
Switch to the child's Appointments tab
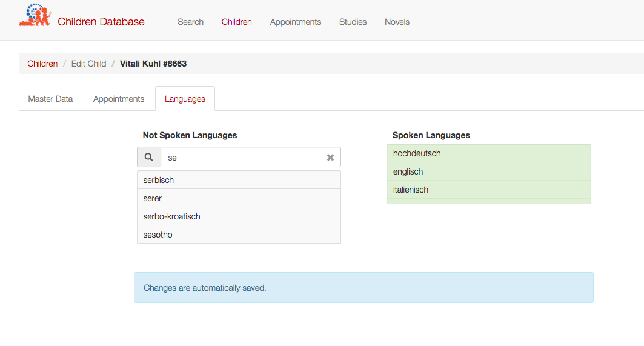tap(119, 99)
